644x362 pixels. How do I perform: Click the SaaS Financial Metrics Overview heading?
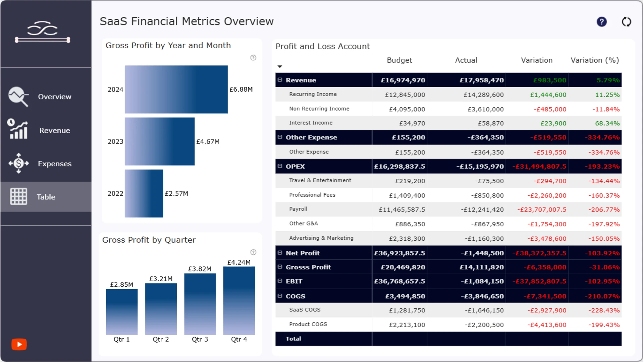[187, 21]
